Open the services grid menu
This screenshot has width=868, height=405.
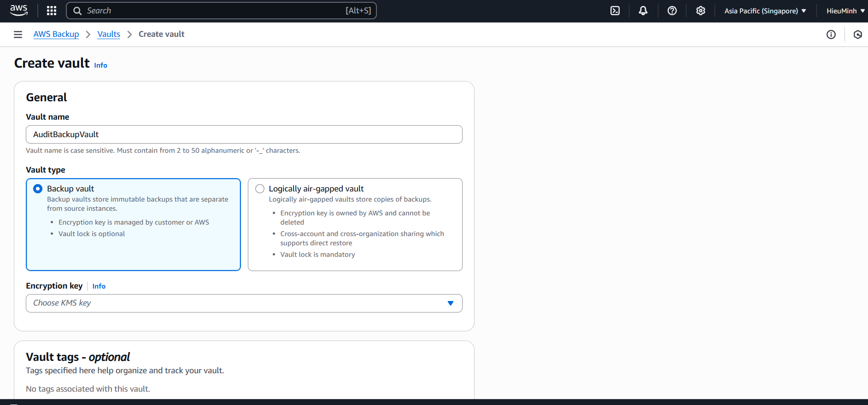(x=52, y=11)
